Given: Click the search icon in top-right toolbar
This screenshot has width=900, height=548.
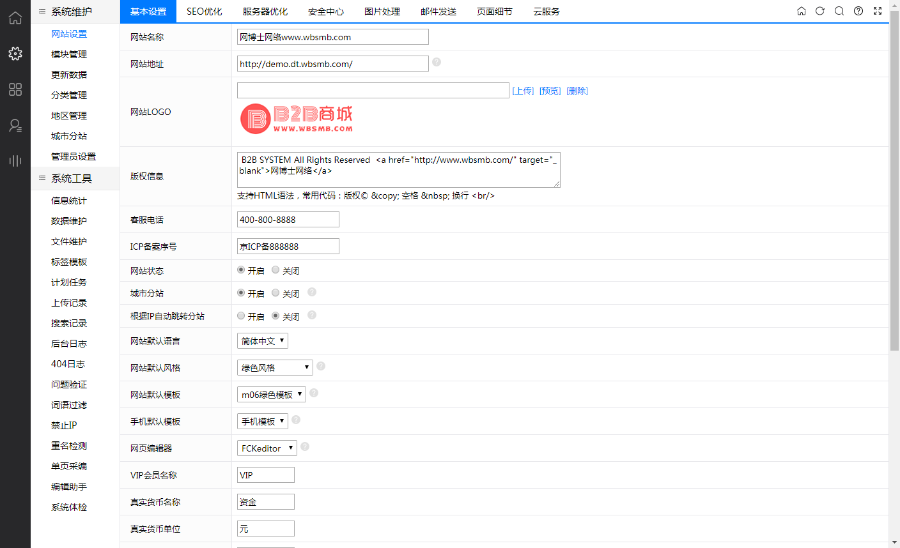Looking at the screenshot, I should point(839,11).
